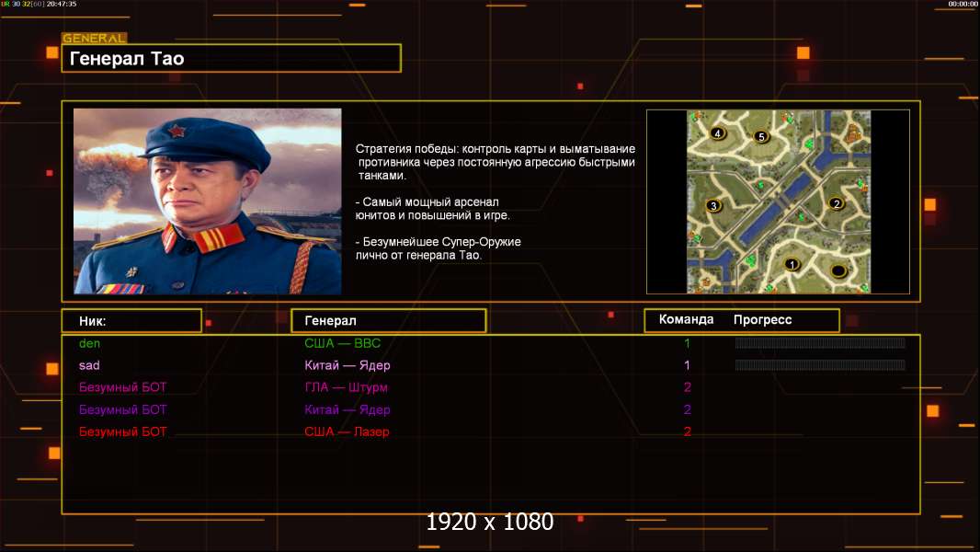Click the 00:00:00 timer readout
The image size is (980, 552).
[x=963, y=4]
